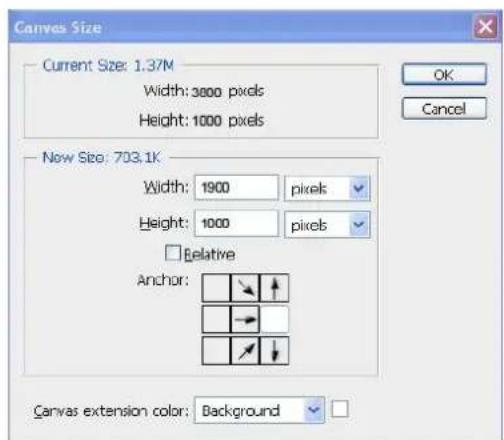The height and width of the screenshot is (440, 504).
Task: Click the new Width input field
Action: (236, 188)
